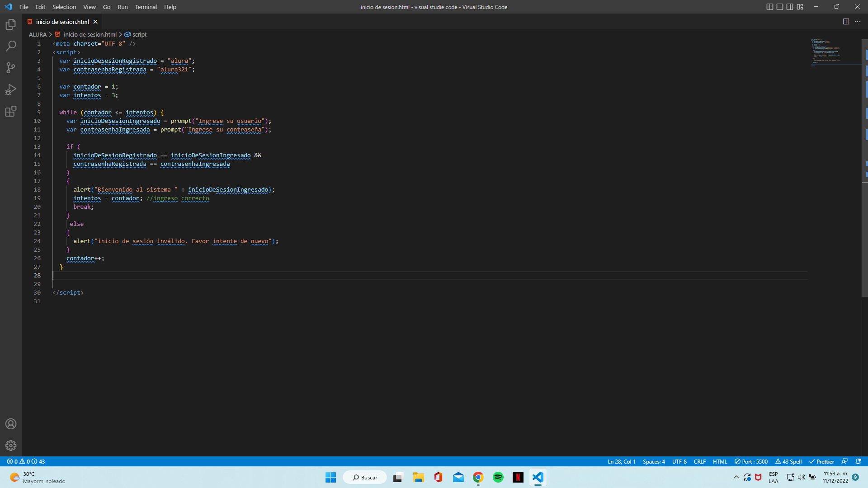868x488 pixels.
Task: Open the Run and Debug view
Action: [x=11, y=89]
